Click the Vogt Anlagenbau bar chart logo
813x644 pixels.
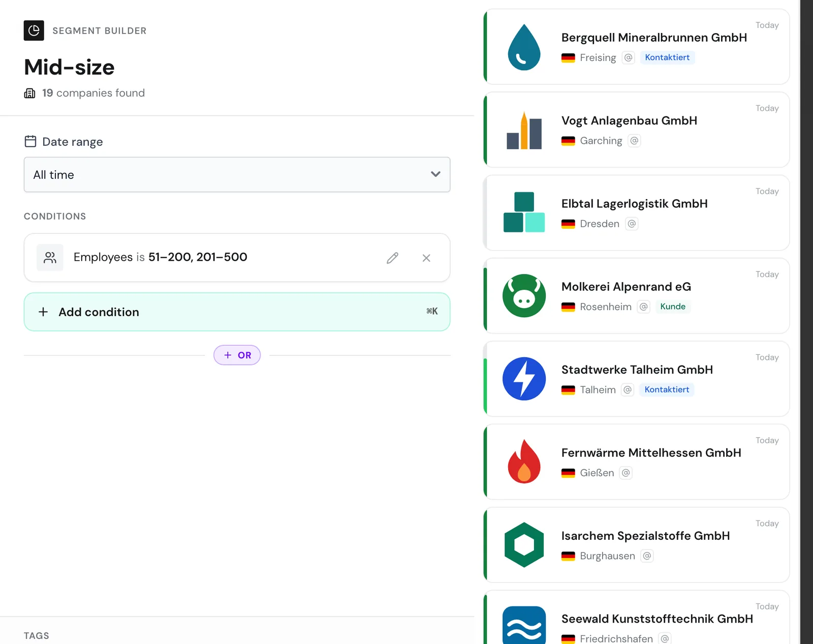tap(524, 130)
